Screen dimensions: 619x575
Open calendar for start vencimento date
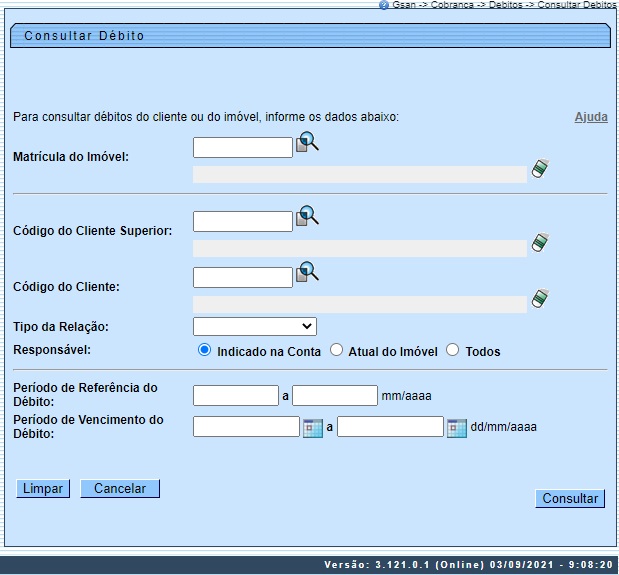313,428
